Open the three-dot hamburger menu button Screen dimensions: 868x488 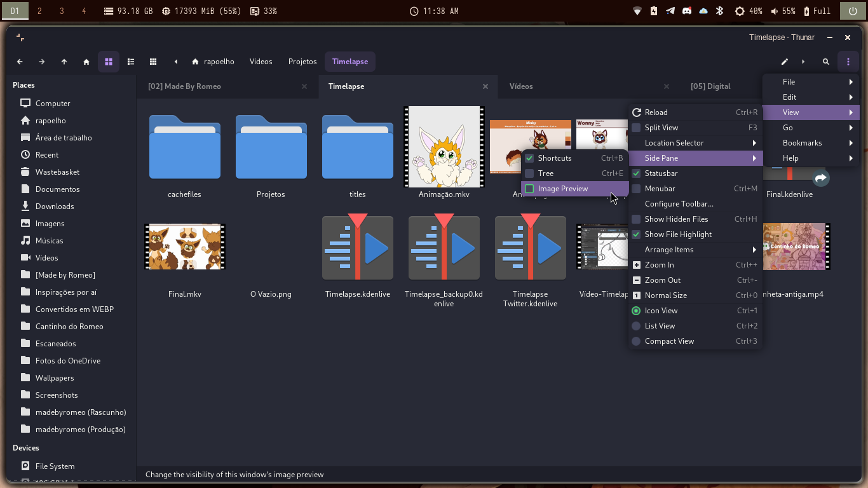pos(848,62)
